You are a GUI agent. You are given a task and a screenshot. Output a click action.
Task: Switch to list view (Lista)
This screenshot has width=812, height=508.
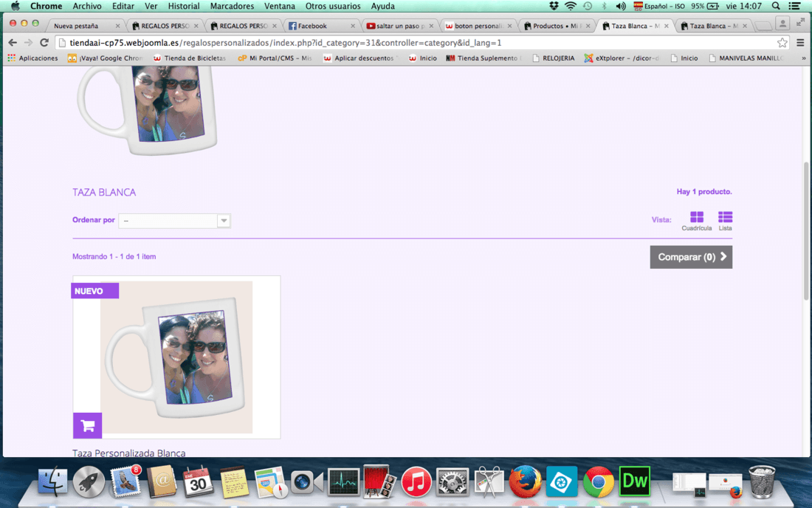(725, 221)
